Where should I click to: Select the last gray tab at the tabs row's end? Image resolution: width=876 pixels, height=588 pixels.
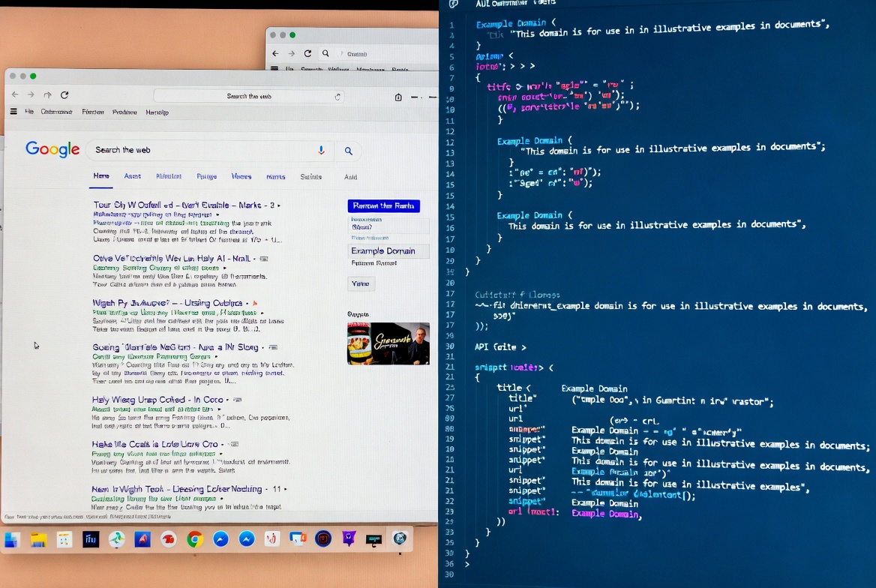pos(351,177)
